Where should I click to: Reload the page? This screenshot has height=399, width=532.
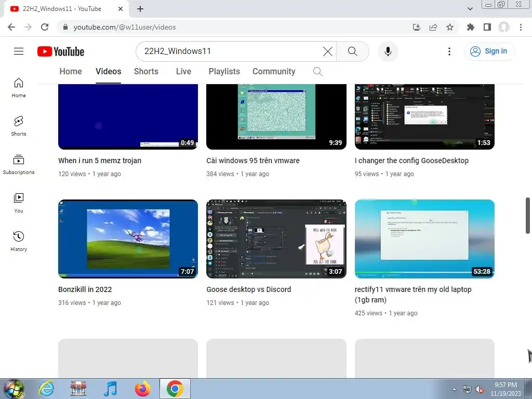pos(45,27)
